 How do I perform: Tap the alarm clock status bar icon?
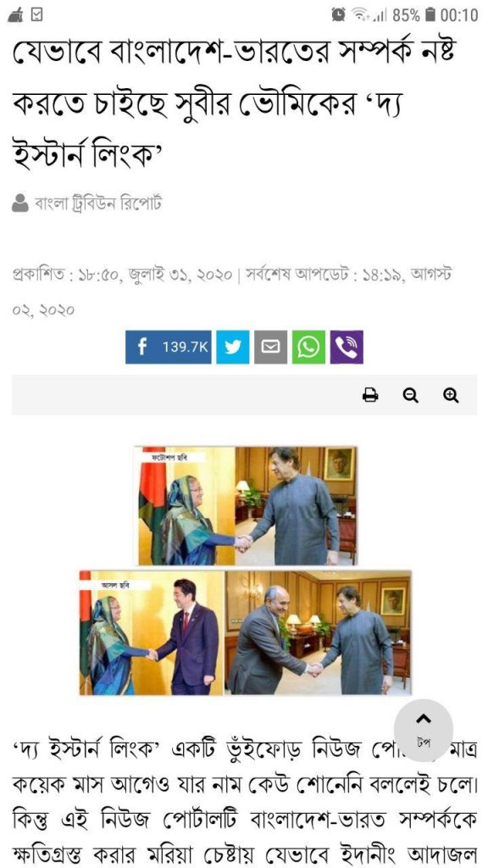[x=338, y=14]
